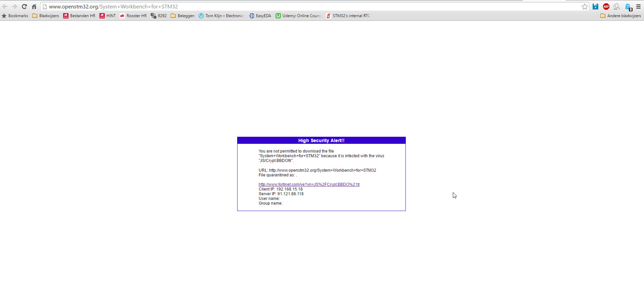Open the Udemy Online Courses bookmark
Screen dimensions: 644x293
298,16
